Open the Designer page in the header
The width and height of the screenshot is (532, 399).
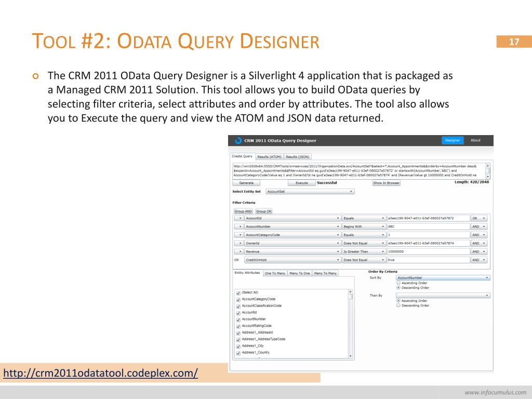(x=453, y=140)
